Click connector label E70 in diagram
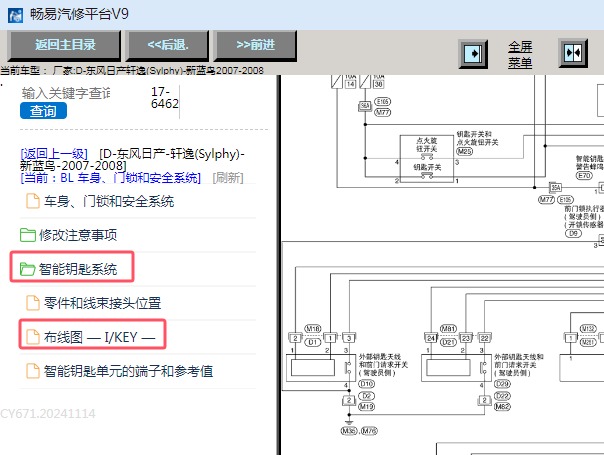This screenshot has height=455, width=604. [584, 175]
